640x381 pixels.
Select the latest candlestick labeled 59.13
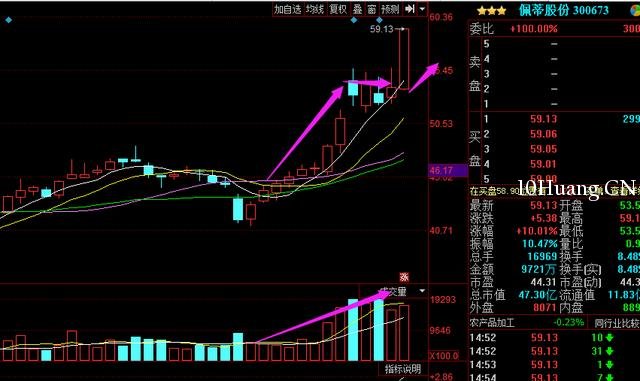click(404, 59)
